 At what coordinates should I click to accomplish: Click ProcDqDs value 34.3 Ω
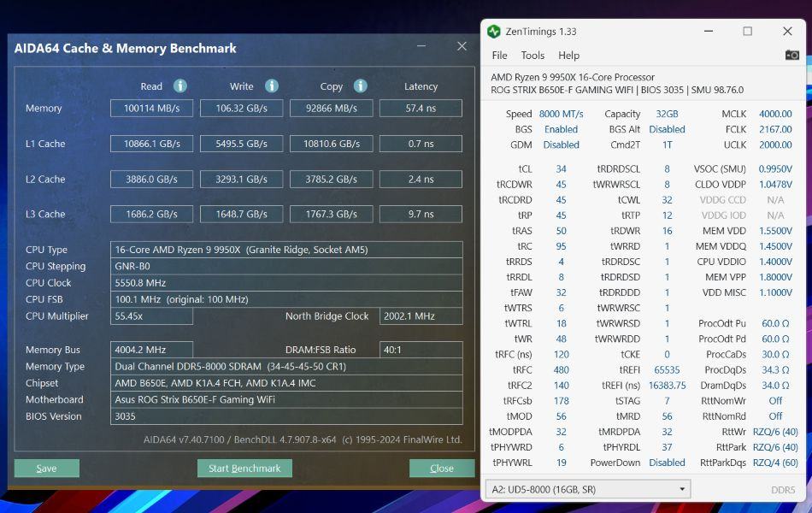(775, 370)
